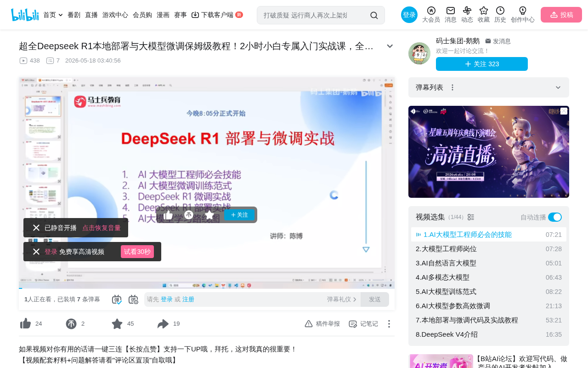Click the 关注 323 follow button

point(482,64)
